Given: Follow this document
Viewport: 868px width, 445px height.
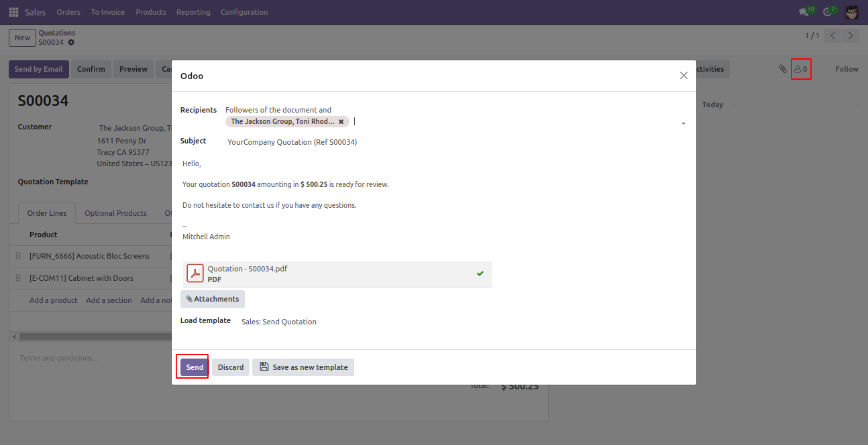Looking at the screenshot, I should [847, 69].
